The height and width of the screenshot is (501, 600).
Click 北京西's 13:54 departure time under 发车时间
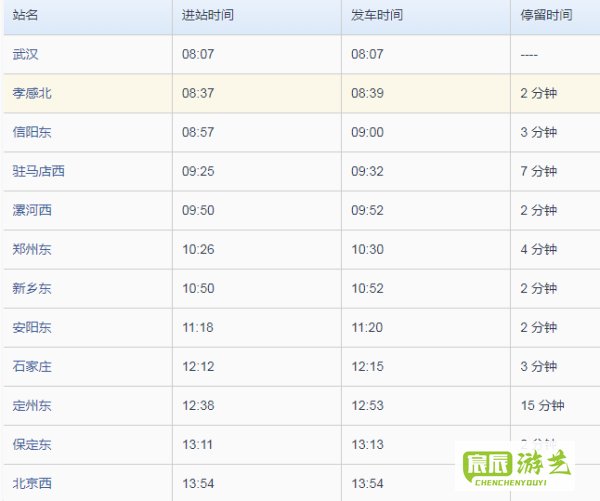coord(367,483)
